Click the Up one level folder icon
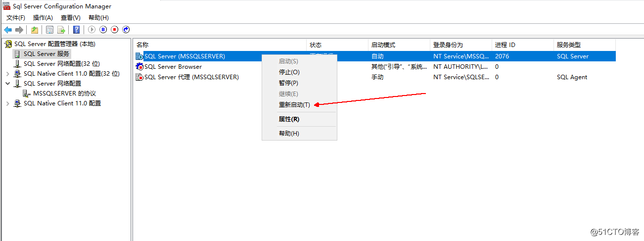This screenshot has width=644, height=241. click(x=35, y=30)
